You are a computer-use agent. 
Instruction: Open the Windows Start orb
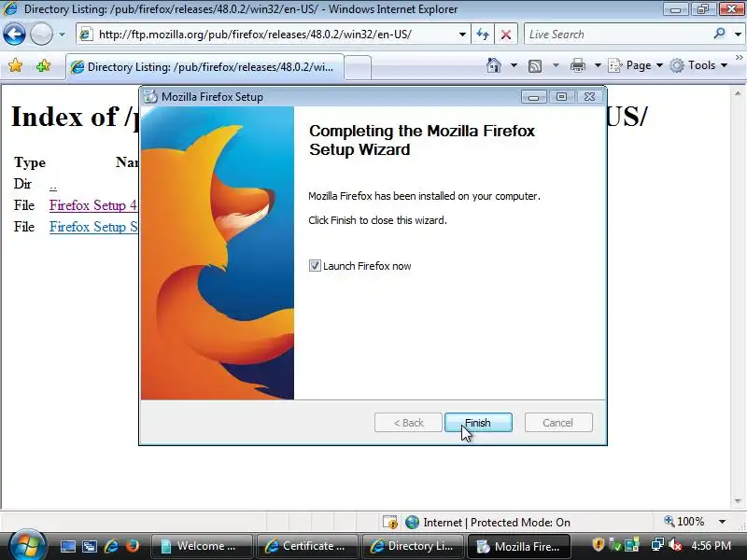pyautogui.click(x=27, y=545)
